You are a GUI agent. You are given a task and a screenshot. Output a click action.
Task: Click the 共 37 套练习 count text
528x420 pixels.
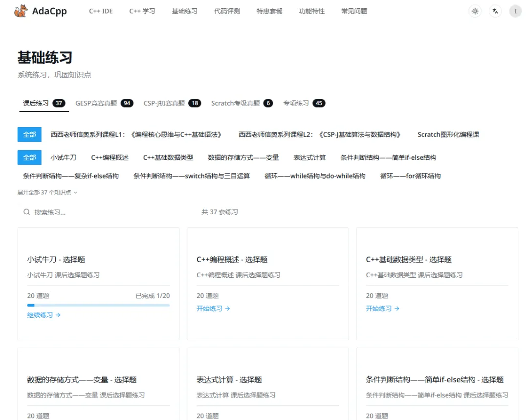(x=220, y=212)
